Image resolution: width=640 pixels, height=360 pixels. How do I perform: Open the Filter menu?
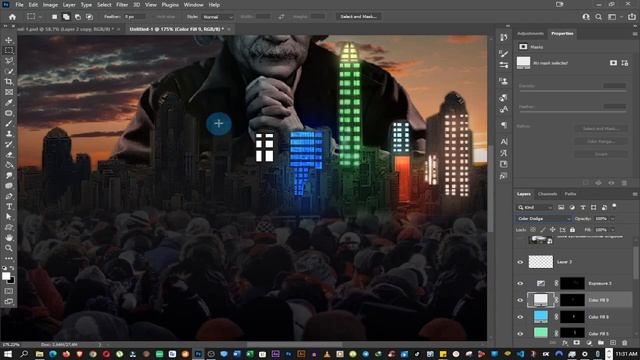click(122, 5)
